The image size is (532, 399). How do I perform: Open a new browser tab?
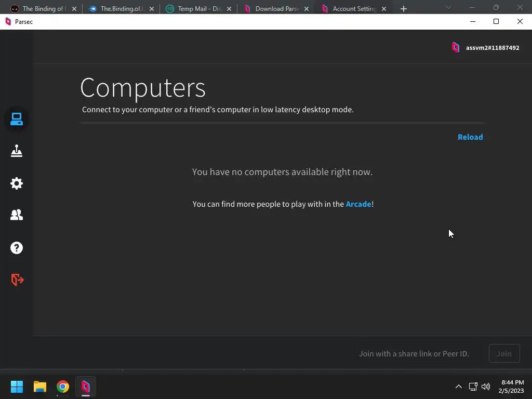click(x=403, y=9)
